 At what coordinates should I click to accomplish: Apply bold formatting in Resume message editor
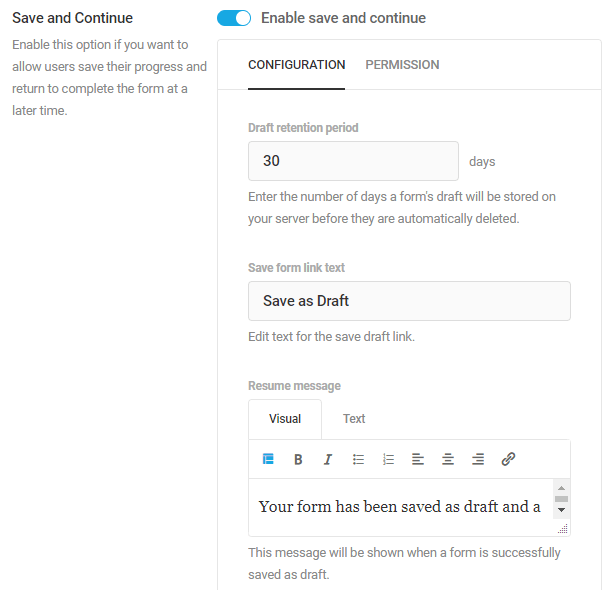(298, 459)
